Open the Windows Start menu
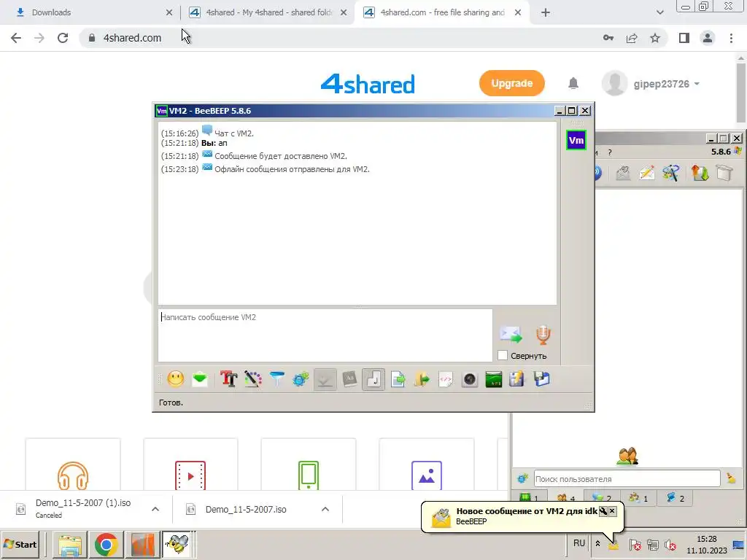Image resolution: width=747 pixels, height=560 pixels. (20, 544)
